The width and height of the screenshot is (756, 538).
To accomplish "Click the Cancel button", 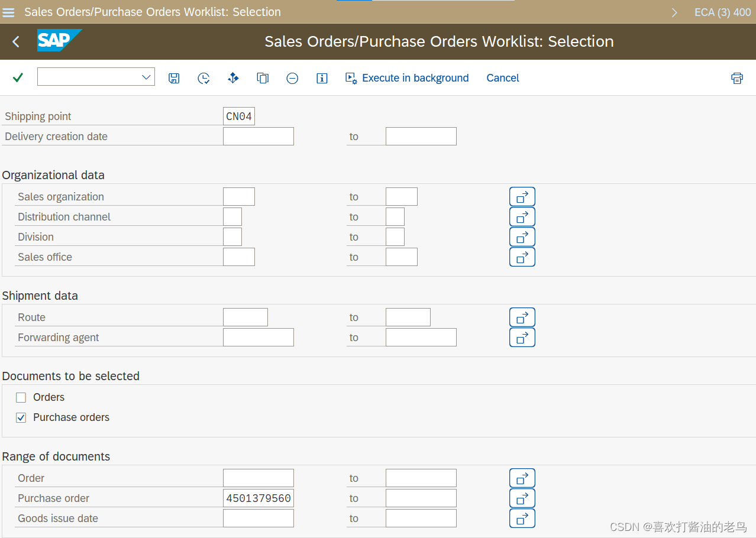I will 502,78.
